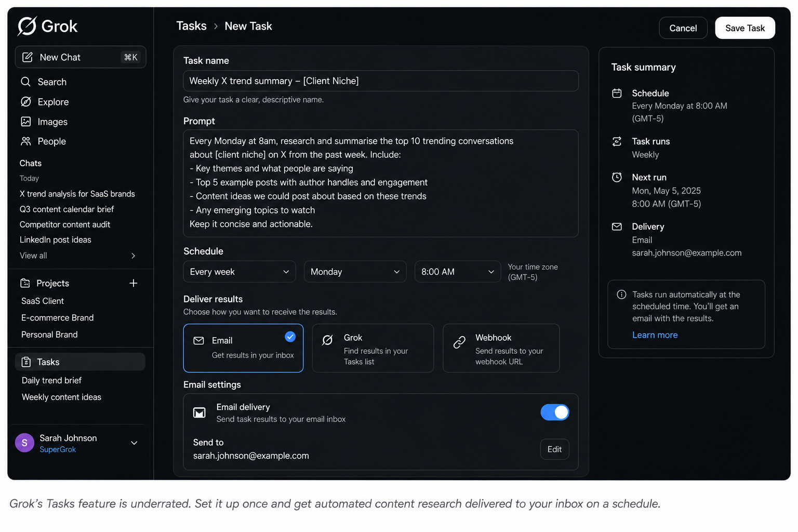Follow the Learn more link

click(x=655, y=335)
